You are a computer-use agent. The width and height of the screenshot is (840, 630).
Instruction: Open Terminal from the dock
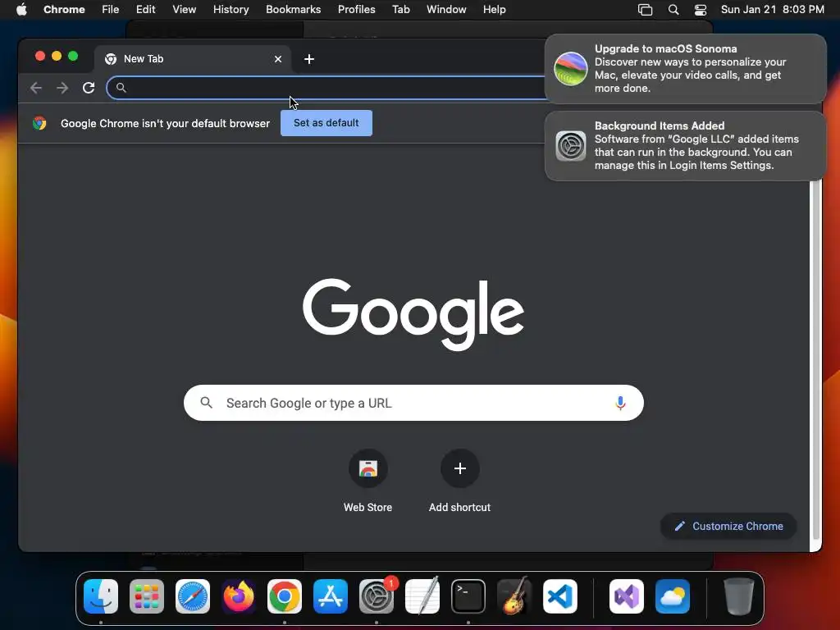(x=468, y=596)
